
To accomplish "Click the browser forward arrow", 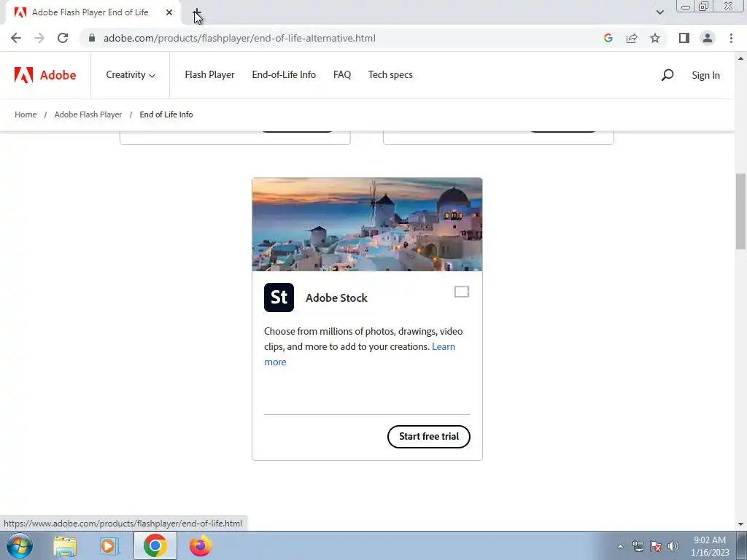I will click(39, 38).
